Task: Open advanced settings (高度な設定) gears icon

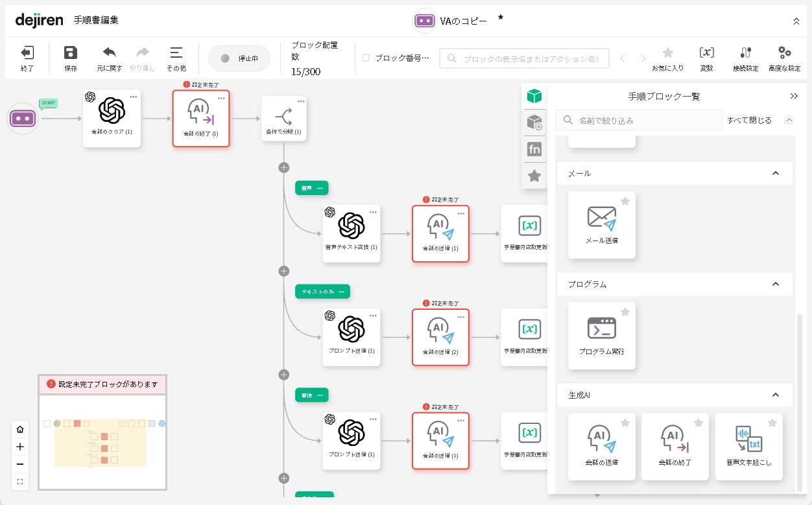Action: tap(784, 53)
